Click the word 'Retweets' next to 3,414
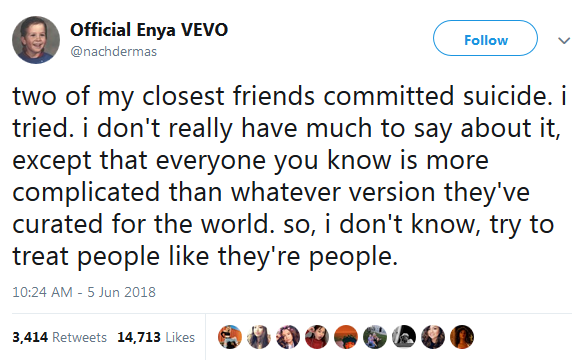Viewport: 583px width, 360px height. point(80,337)
